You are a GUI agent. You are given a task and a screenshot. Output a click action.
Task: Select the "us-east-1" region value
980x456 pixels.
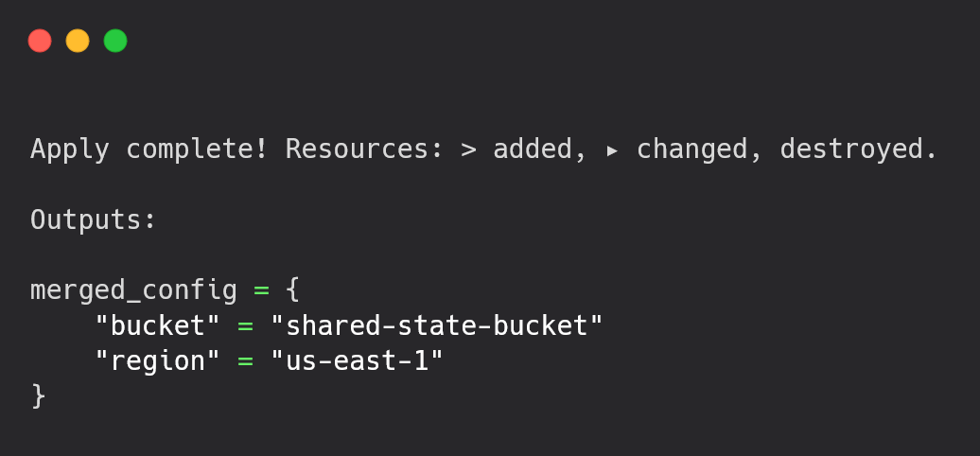pyautogui.click(x=357, y=360)
